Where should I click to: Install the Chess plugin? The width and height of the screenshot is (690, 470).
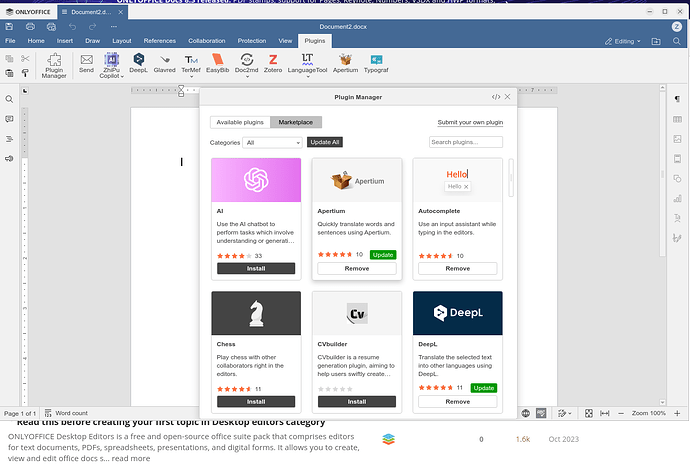click(x=256, y=402)
